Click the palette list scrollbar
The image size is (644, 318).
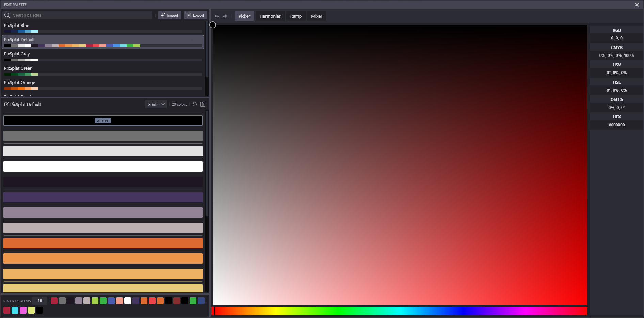pyautogui.click(x=207, y=49)
